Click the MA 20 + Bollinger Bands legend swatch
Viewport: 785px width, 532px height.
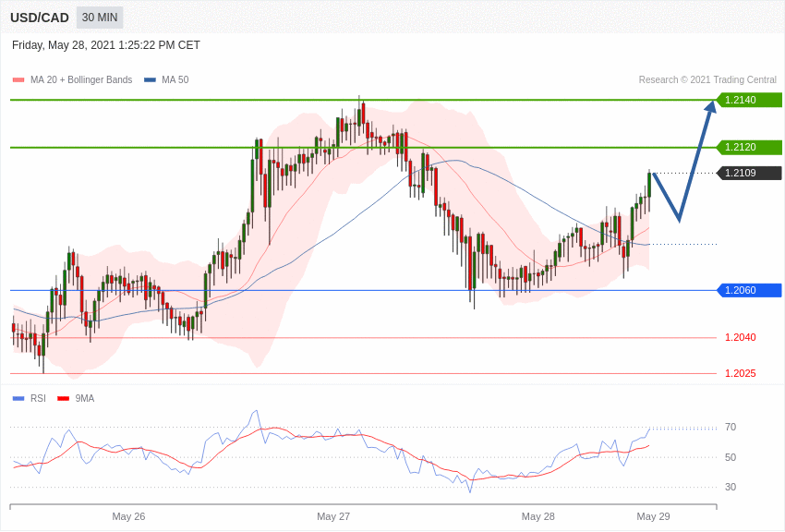[x=18, y=80]
